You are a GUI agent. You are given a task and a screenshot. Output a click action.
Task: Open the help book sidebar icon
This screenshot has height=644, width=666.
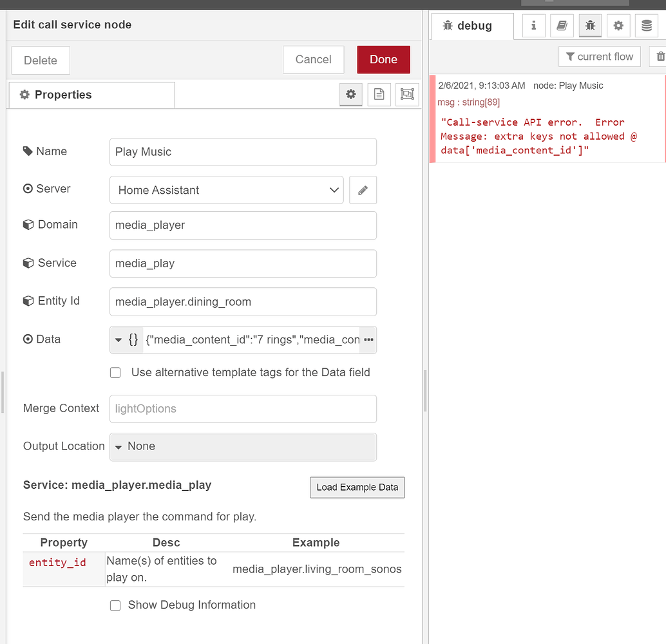[x=562, y=26]
